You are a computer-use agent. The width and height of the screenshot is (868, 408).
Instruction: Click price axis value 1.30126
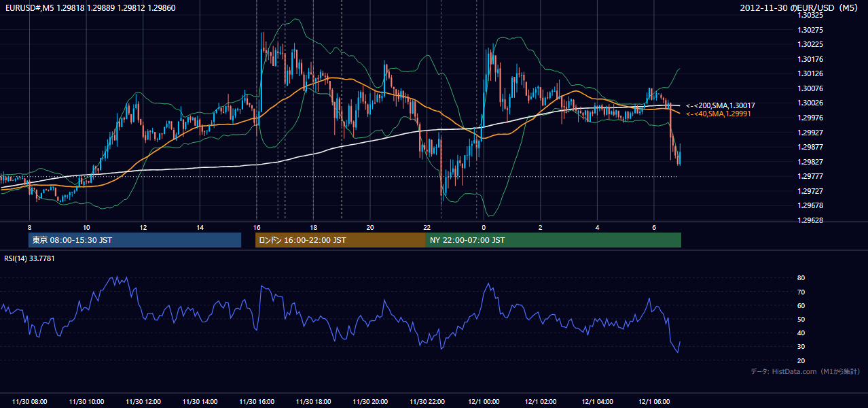coord(811,73)
